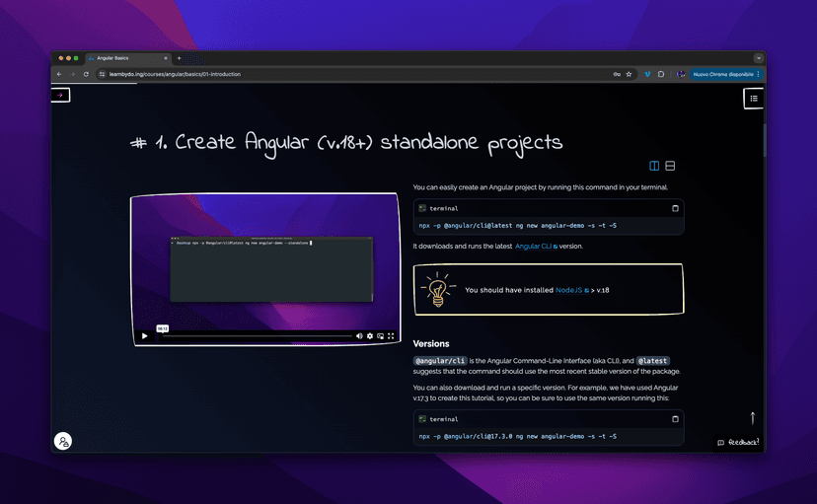
Task: Open the sidebar with the arrow button
Action: coord(60,96)
